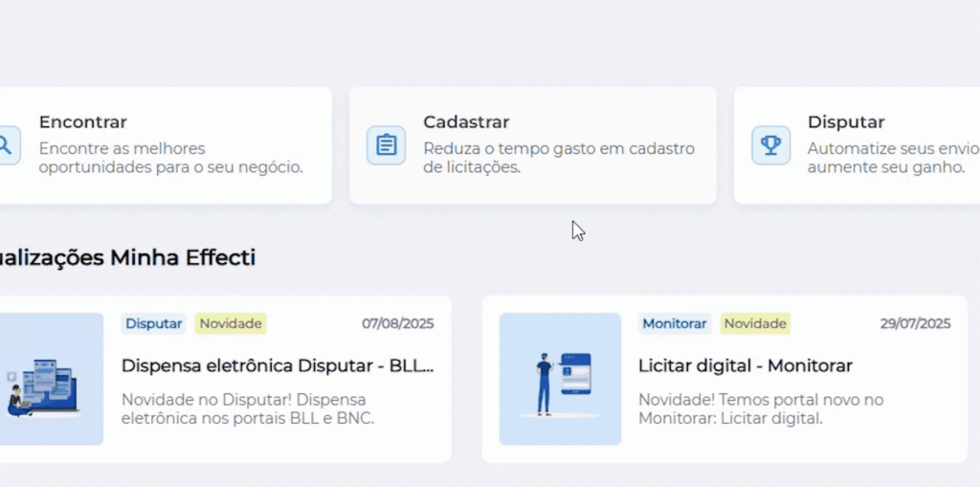Click the 'Encontre as melhores oportunidades' description
Screen dimensions: 980x487
(170, 158)
